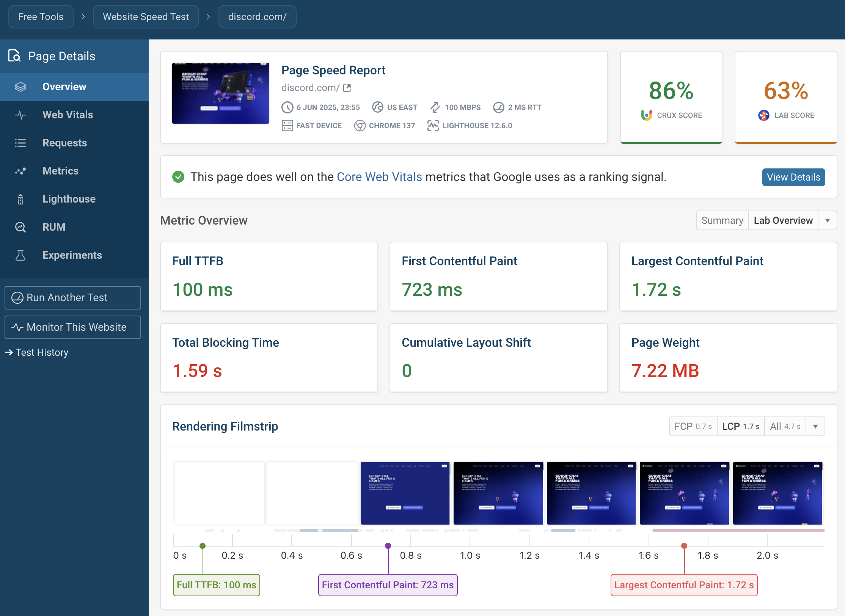The height and width of the screenshot is (616, 845).
Task: Click the View Details button
Action: click(x=793, y=177)
